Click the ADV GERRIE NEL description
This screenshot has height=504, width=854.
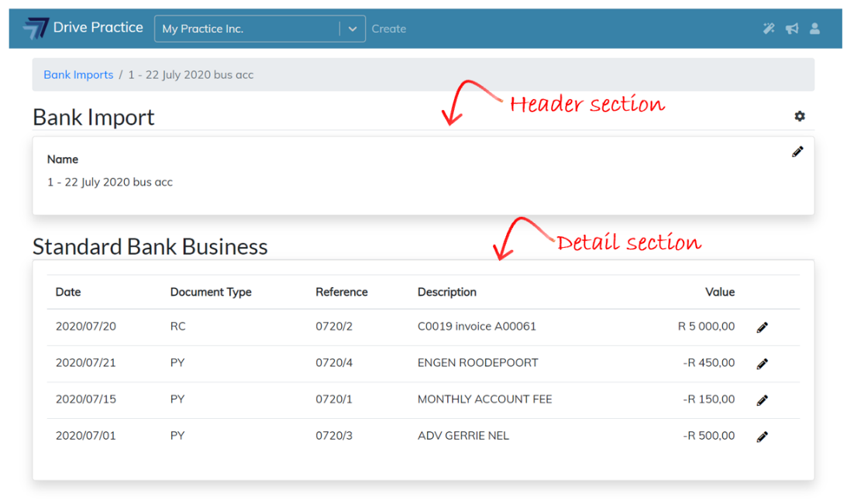pyautogui.click(x=463, y=435)
